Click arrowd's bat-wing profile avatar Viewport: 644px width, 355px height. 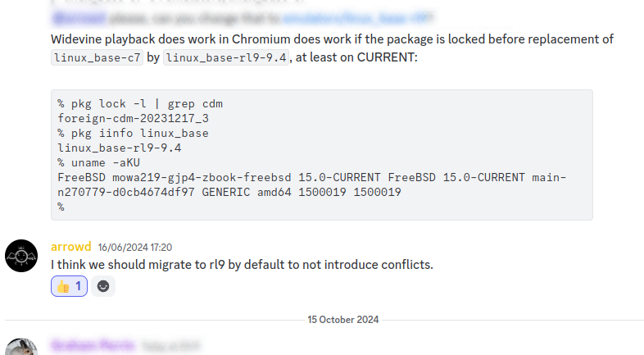21,256
